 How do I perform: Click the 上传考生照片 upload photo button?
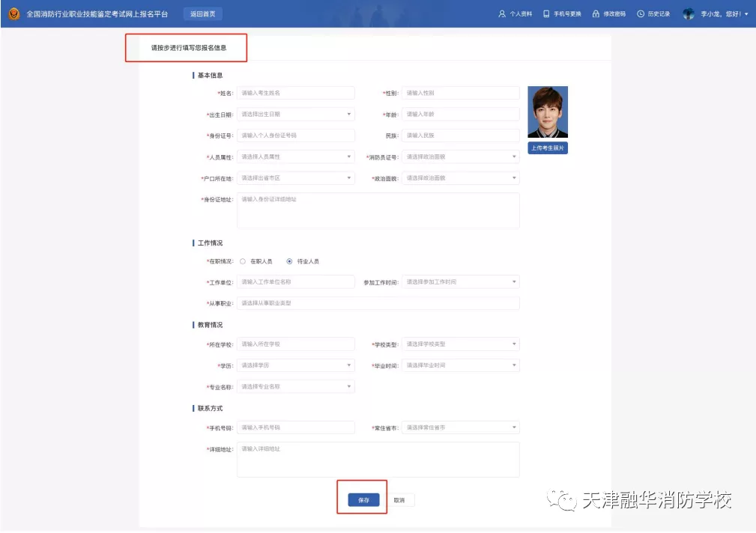pyautogui.click(x=547, y=147)
